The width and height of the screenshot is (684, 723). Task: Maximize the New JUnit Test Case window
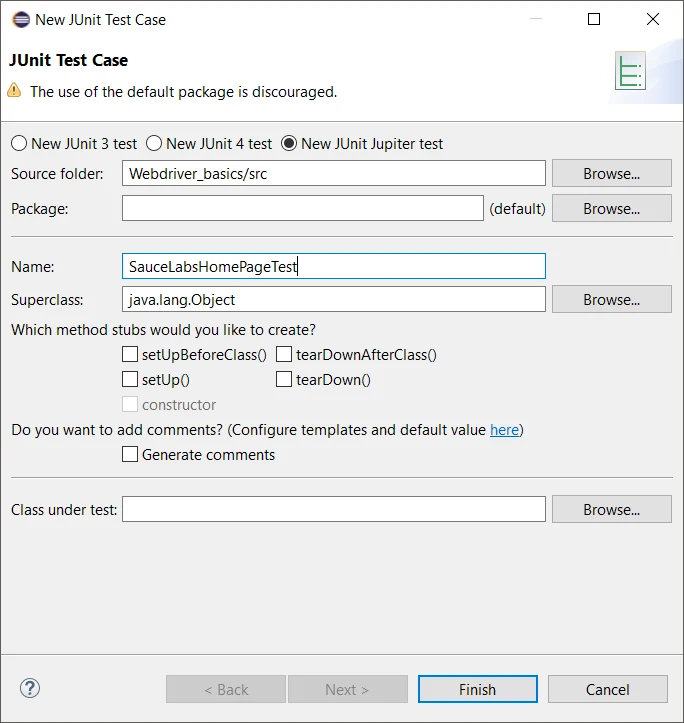click(x=594, y=19)
